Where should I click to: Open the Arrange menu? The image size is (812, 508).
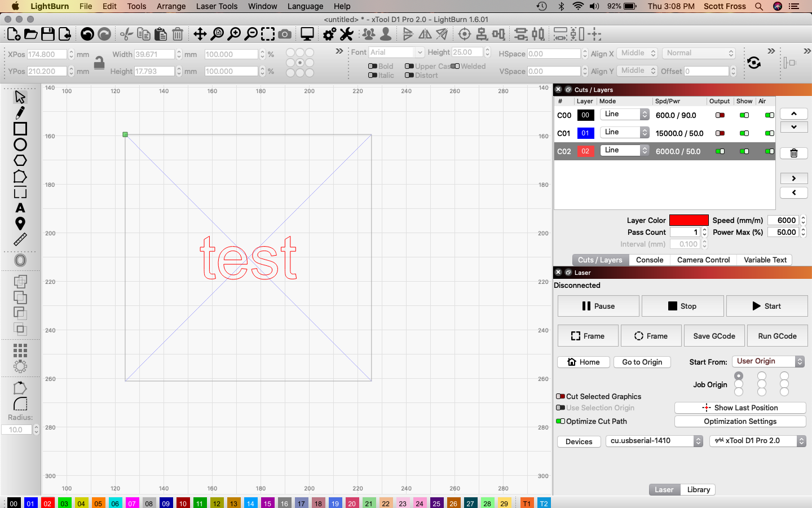[171, 6]
